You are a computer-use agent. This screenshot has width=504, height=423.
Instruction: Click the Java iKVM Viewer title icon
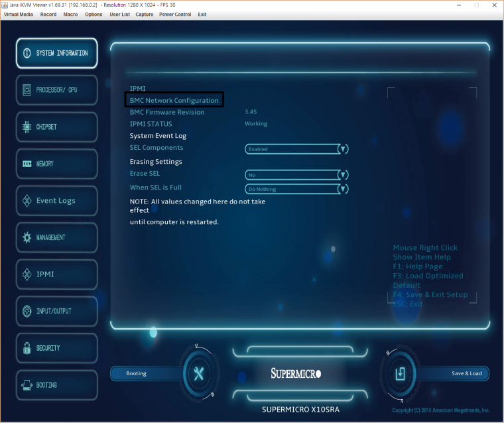tap(5, 5)
